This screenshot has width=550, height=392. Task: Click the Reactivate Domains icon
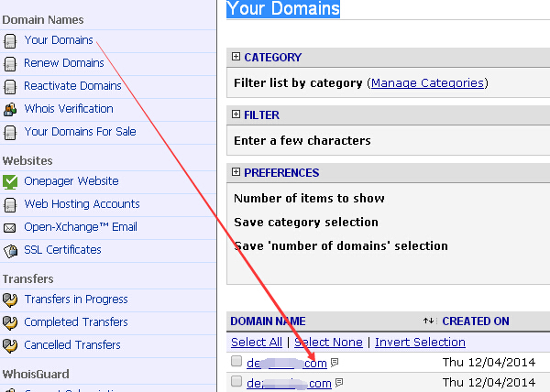tap(10, 87)
